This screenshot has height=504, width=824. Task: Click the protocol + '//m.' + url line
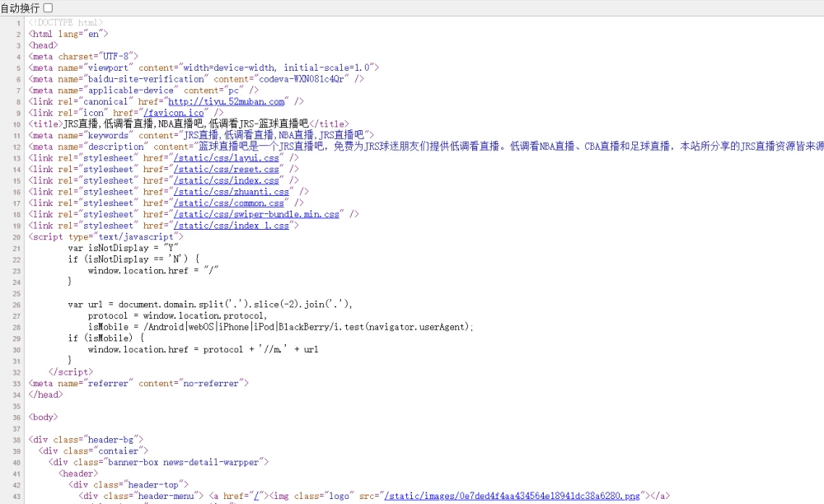click(x=203, y=350)
